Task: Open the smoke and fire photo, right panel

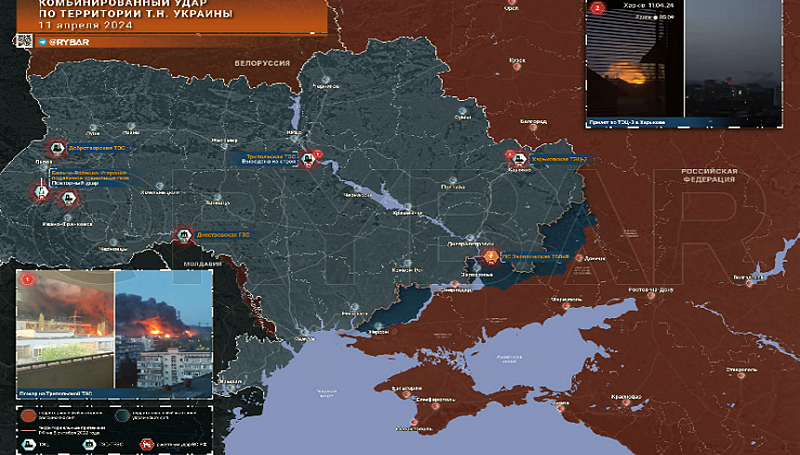Action: [x=164, y=330]
